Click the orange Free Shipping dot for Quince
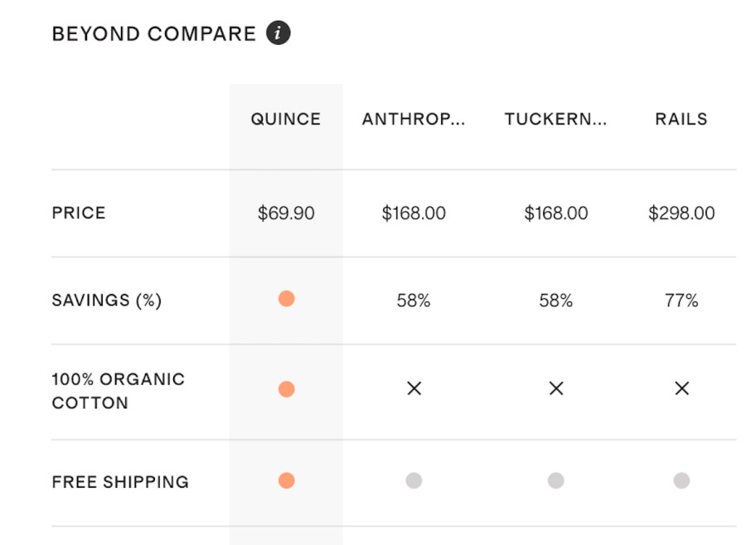 (286, 481)
